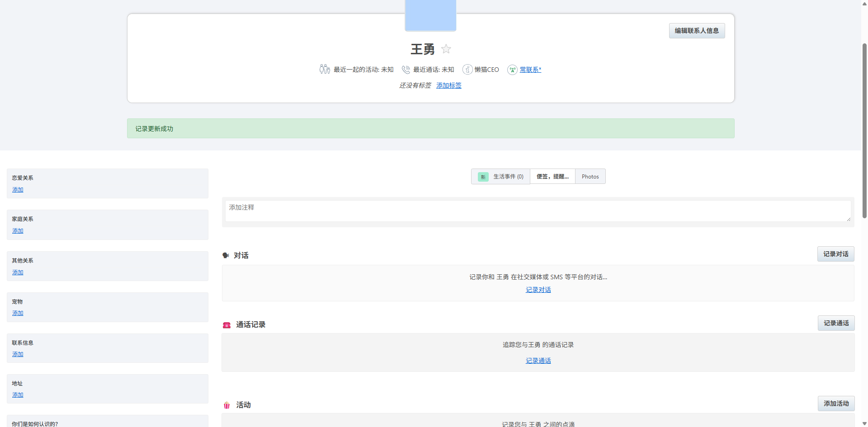Click the contact name 王勇
This screenshot has width=868, height=427.
(x=423, y=49)
